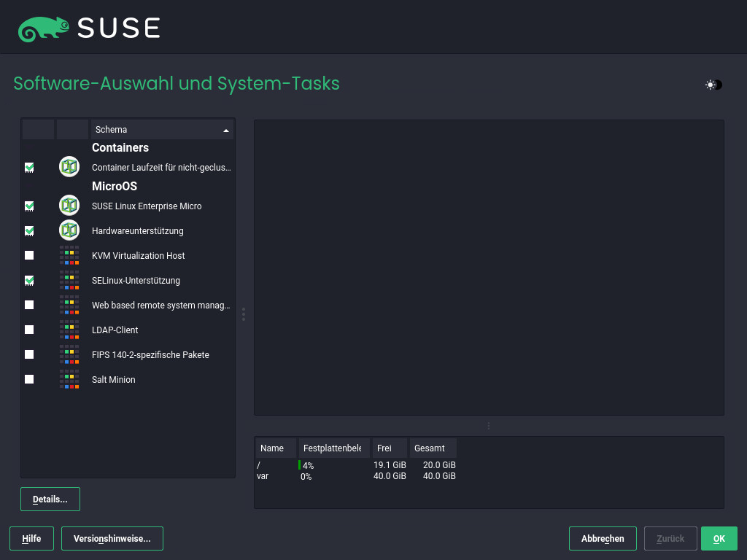
Task: Open the Details... button
Action: click(x=50, y=499)
